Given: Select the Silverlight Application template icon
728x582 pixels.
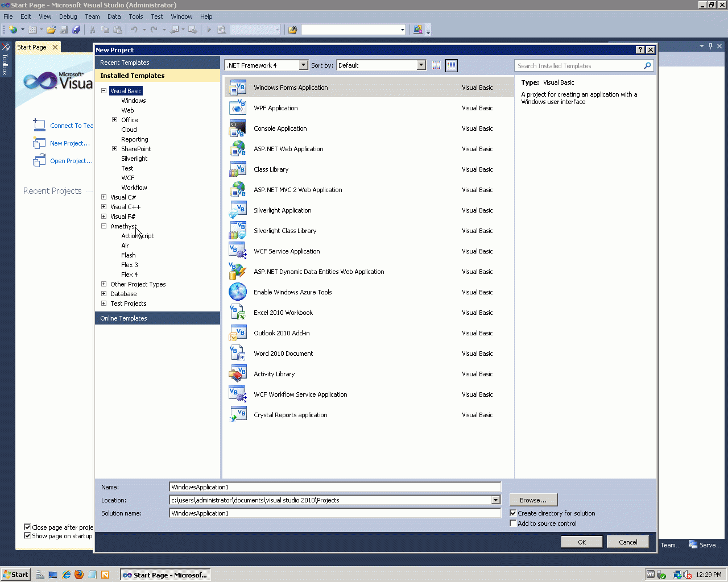Looking at the screenshot, I should 238,210.
